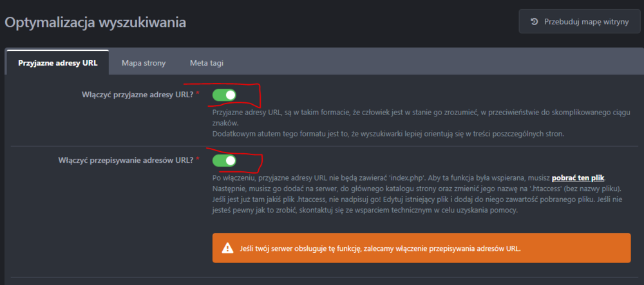The image size is (644, 285).
Task: Click the orange alert recommending URL rewriting
Action: [x=421, y=248]
